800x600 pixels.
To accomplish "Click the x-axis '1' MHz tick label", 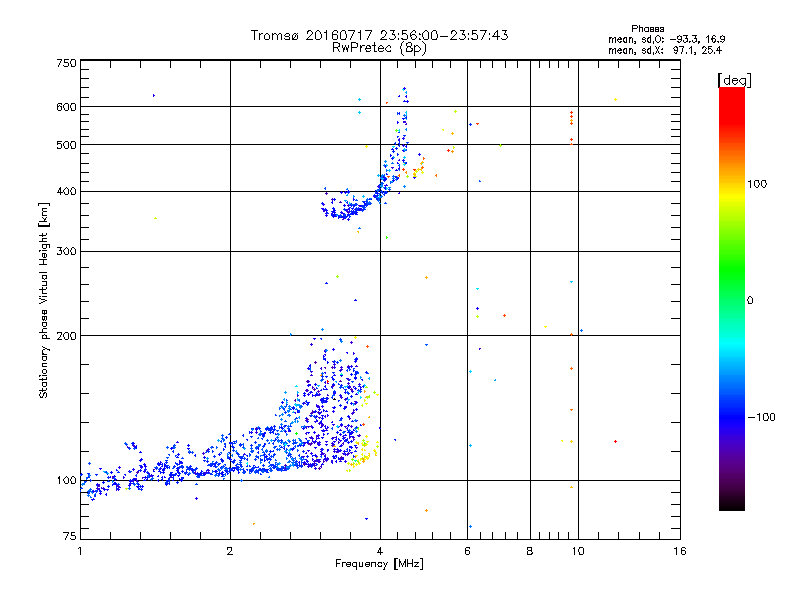I will [80, 551].
